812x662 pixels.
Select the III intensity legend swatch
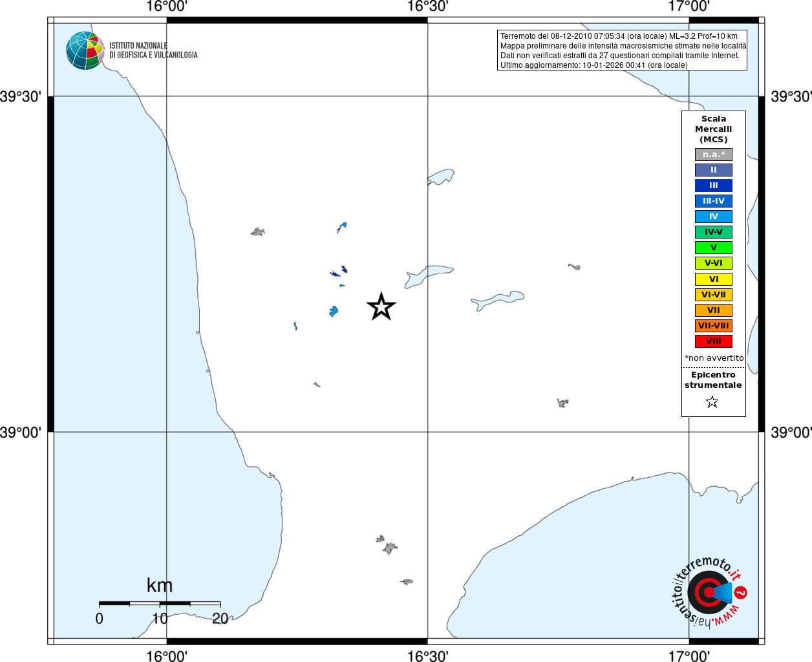(714, 186)
